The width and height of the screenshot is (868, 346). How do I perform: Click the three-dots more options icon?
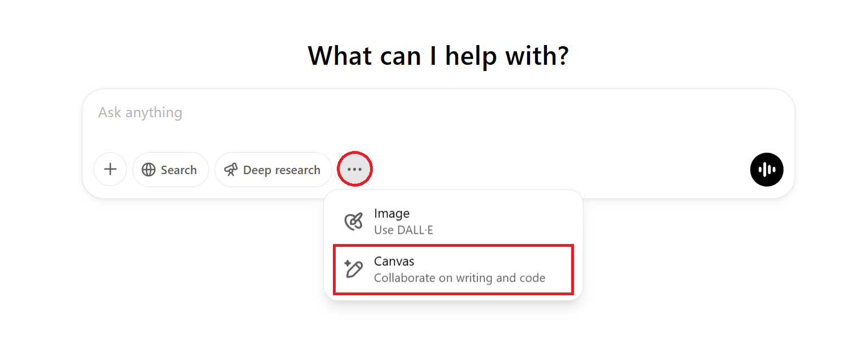(354, 168)
